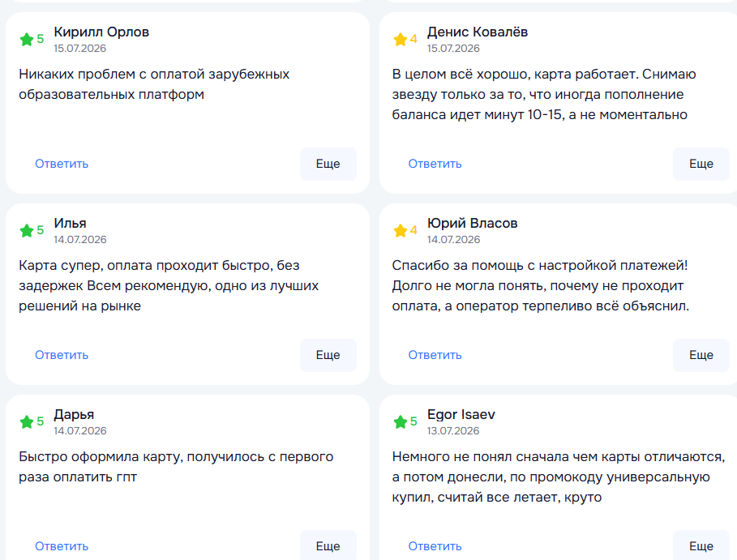Click the date 15.07.2026 under Денис Ковалёв
Viewport: 737px width, 560px height.
click(x=453, y=49)
